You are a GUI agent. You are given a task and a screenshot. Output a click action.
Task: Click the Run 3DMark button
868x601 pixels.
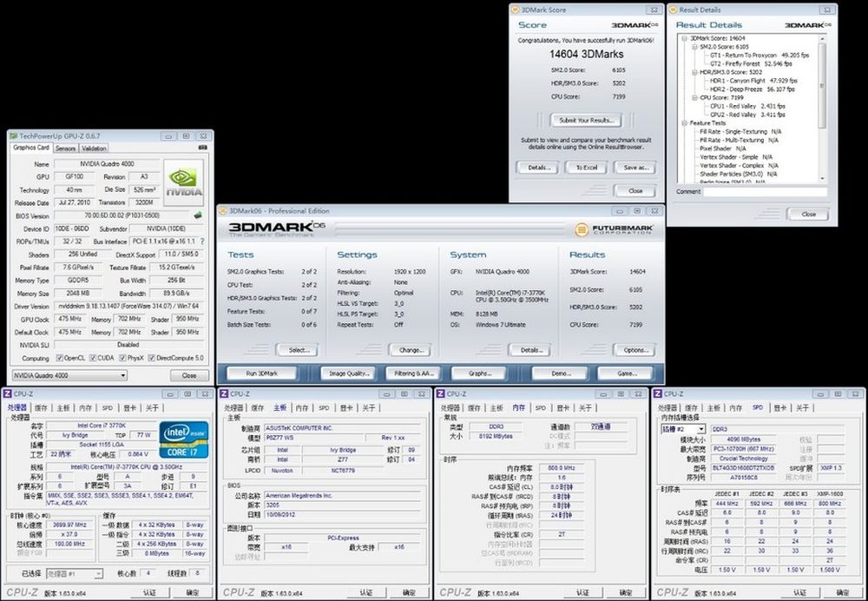(261, 373)
